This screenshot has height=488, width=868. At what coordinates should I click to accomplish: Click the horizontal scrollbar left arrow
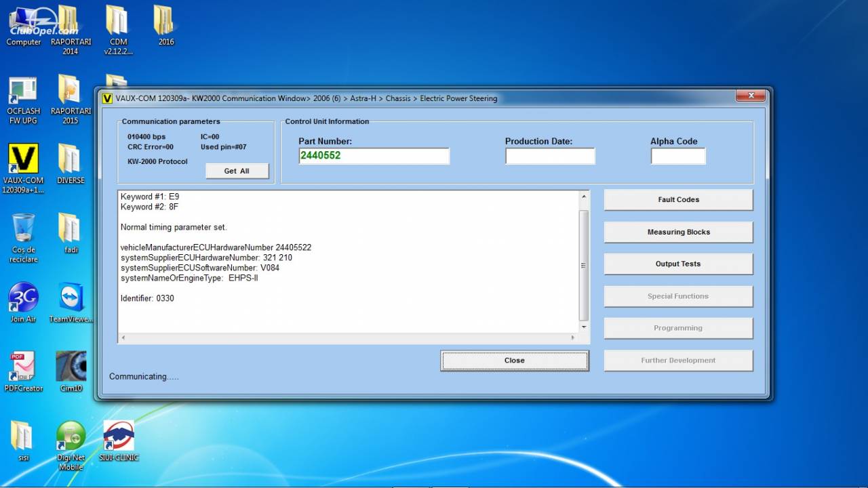pos(123,338)
